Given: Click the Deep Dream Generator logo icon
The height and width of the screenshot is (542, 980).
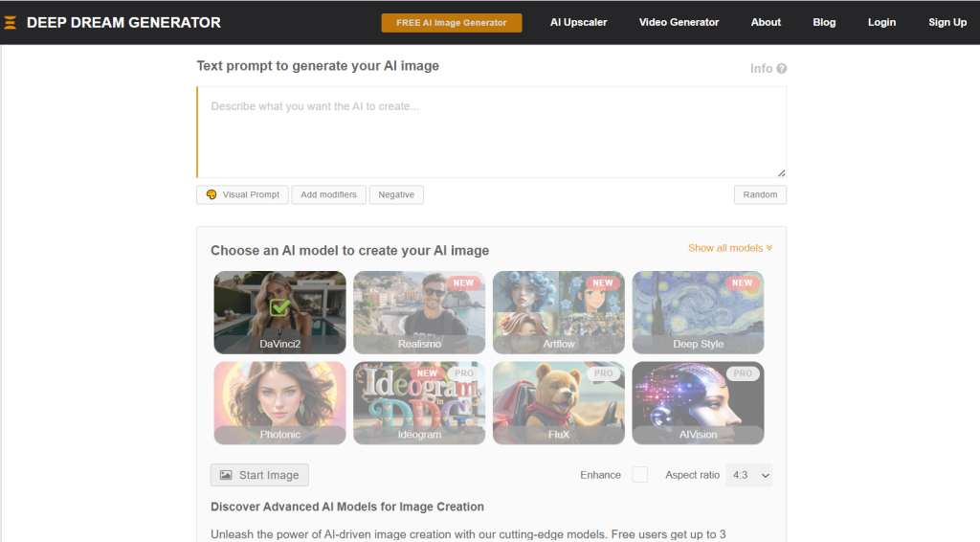Looking at the screenshot, I should tap(10, 23).
